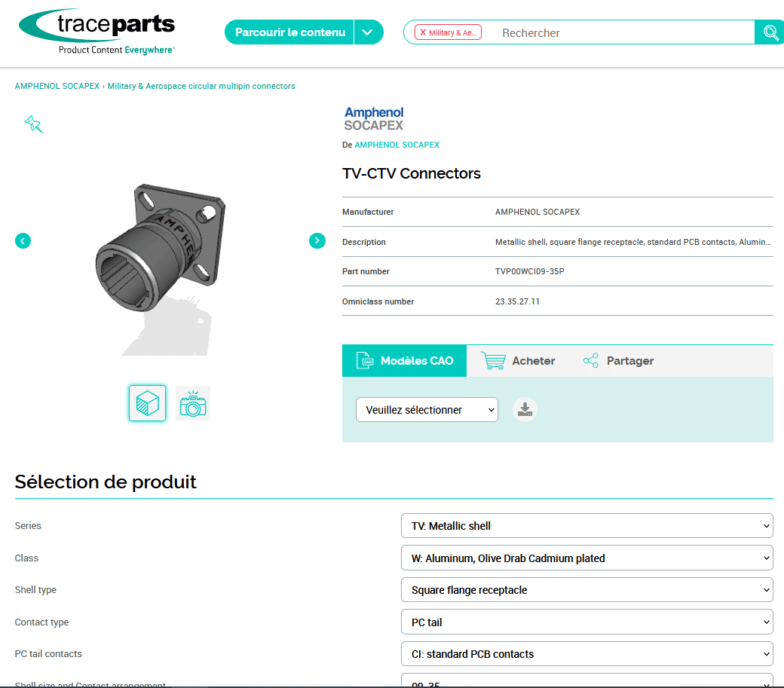Select the 3D cube view thumbnail
The width and height of the screenshot is (784, 688).
(x=147, y=403)
